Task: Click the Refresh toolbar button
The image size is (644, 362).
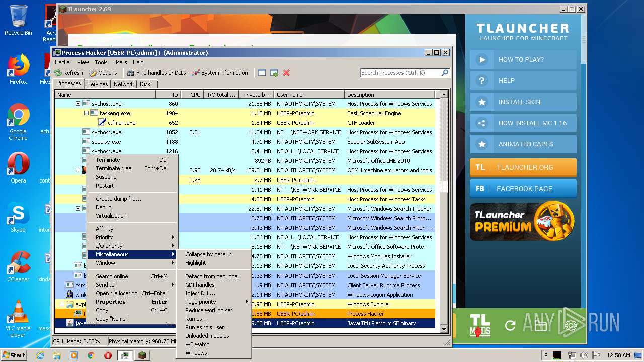Action: [69, 73]
